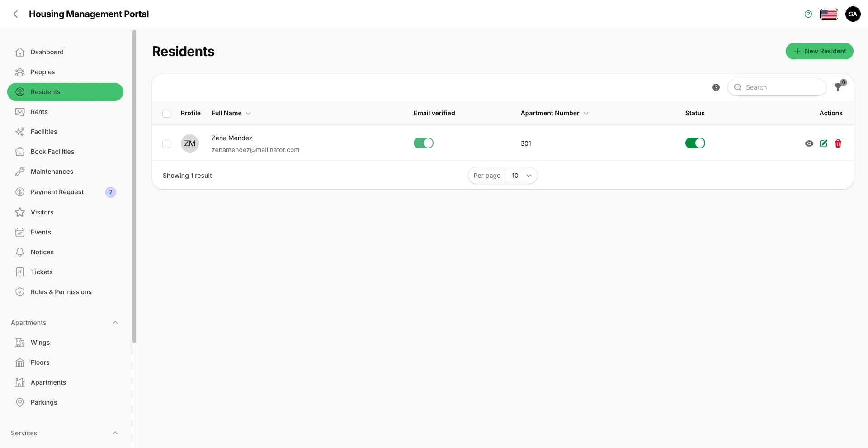Screen dimensions: 868x448
Task: Collapse the Apartments sidebar section
Action: pos(115,323)
